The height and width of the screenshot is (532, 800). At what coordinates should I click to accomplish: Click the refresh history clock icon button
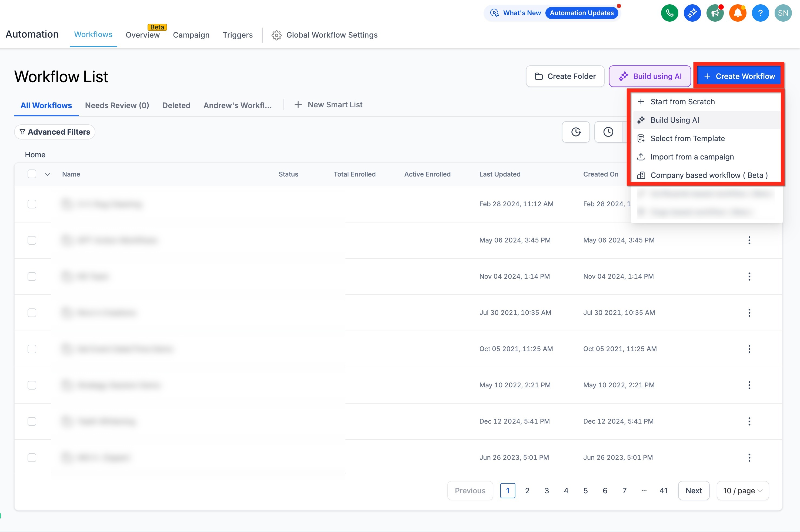576,132
